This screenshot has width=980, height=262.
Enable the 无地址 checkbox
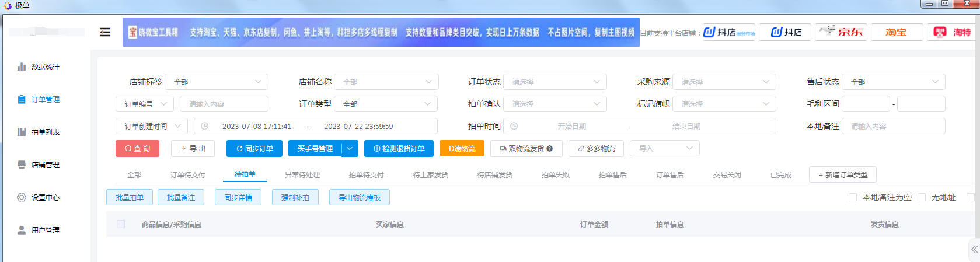(x=922, y=197)
